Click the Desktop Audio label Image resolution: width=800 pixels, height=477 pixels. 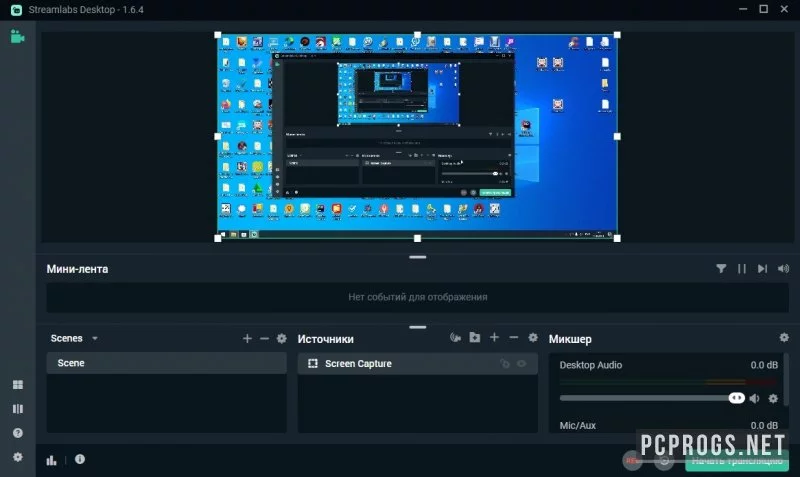[x=591, y=365]
